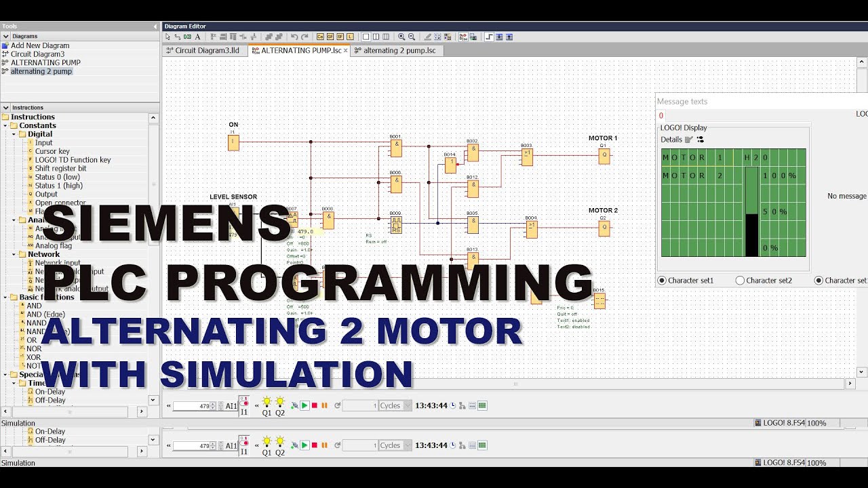Click the LOGO! 8.FS4 status bar entry
Viewport: 868px width, 488px height.
[780, 423]
